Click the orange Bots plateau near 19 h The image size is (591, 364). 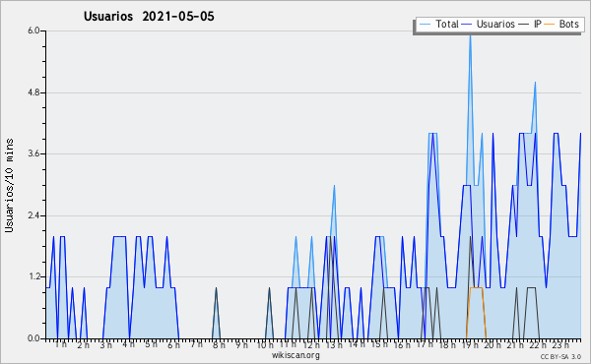pos(476,287)
